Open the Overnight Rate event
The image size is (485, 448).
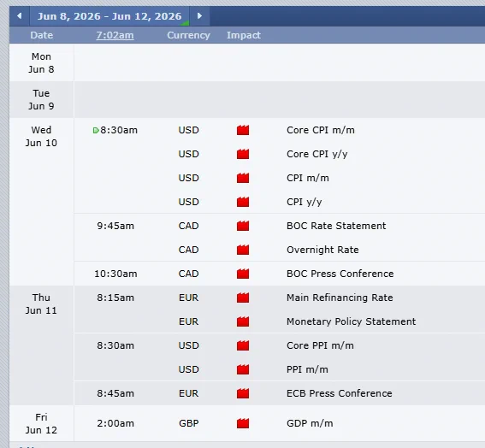(x=322, y=250)
